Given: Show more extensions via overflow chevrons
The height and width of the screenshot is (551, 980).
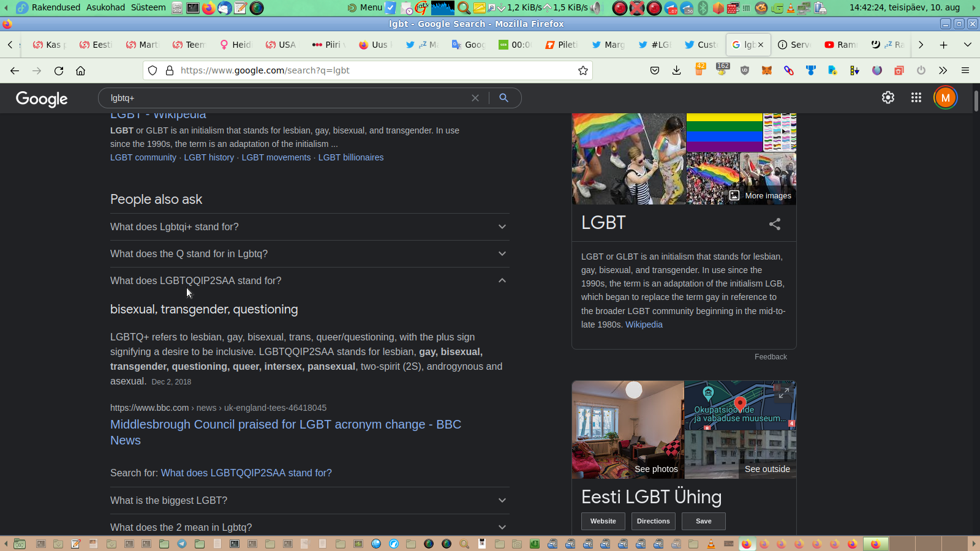Looking at the screenshot, I should pyautogui.click(x=943, y=70).
